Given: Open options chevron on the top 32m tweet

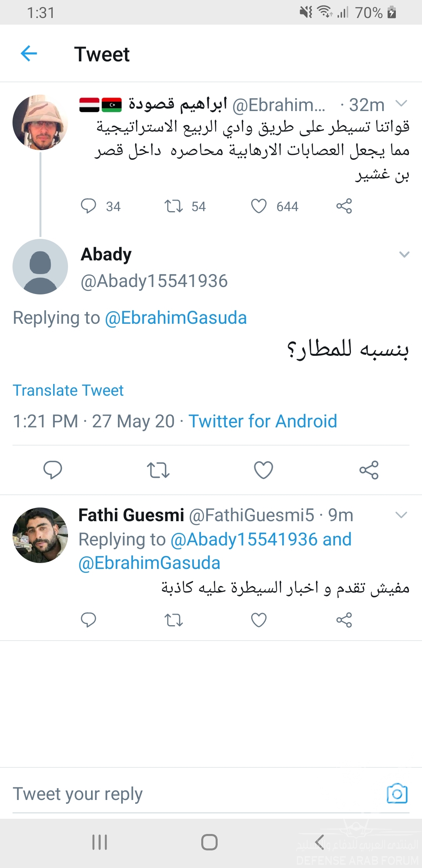Looking at the screenshot, I should [401, 104].
